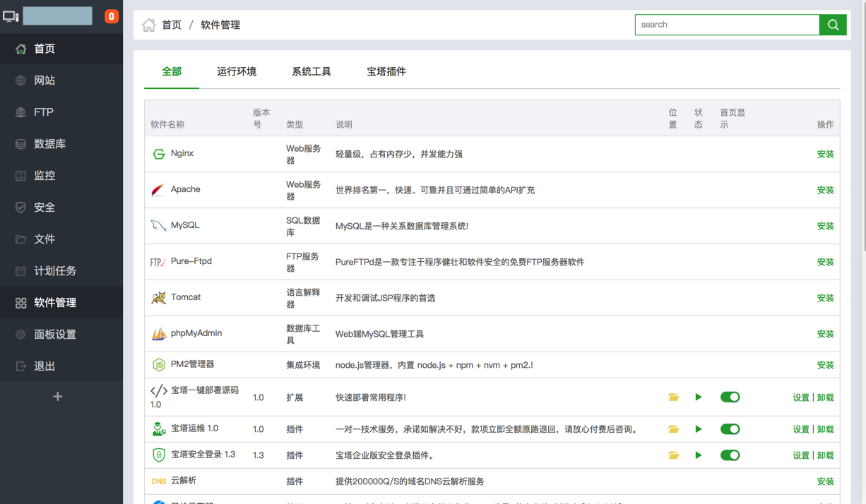Click play status icon for 宝塔一键部署源码
This screenshot has height=504, width=866.
click(699, 397)
